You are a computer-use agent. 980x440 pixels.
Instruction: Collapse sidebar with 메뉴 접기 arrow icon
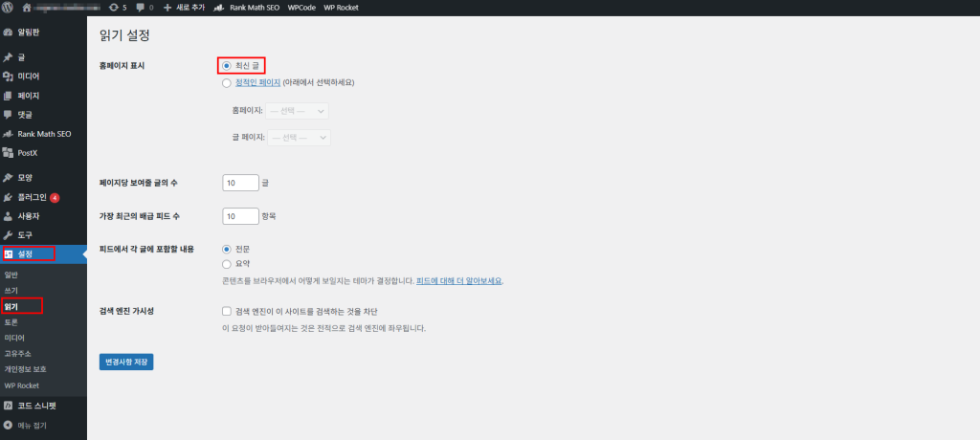click(x=8, y=426)
